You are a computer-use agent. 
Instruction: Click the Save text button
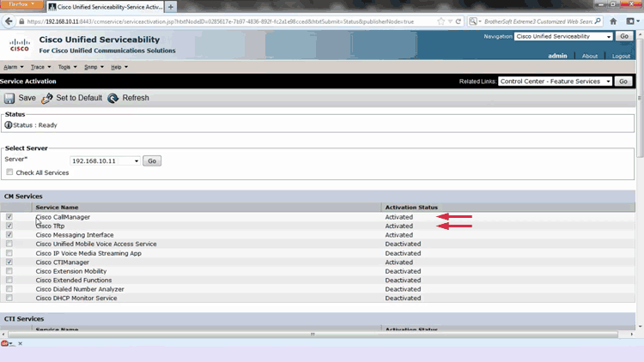click(x=27, y=98)
